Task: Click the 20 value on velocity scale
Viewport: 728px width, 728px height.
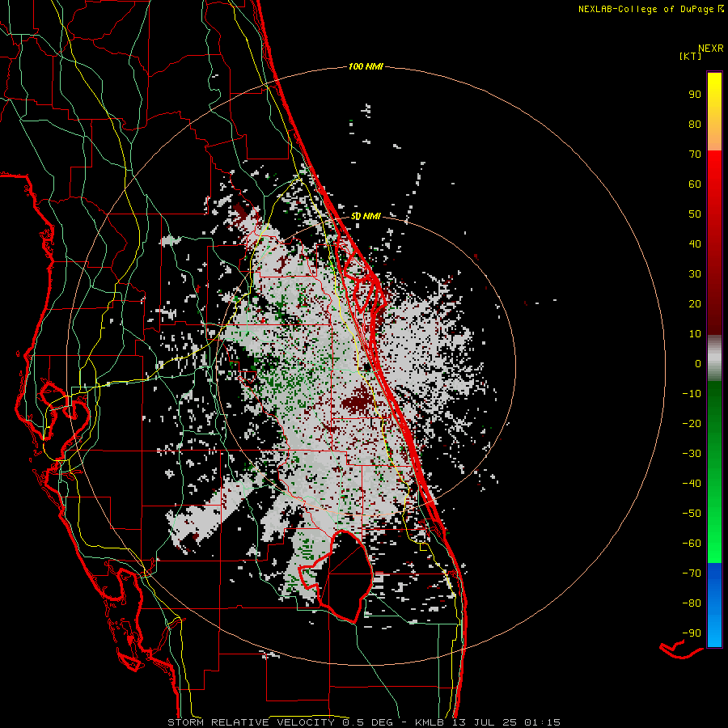Action: coord(695,303)
